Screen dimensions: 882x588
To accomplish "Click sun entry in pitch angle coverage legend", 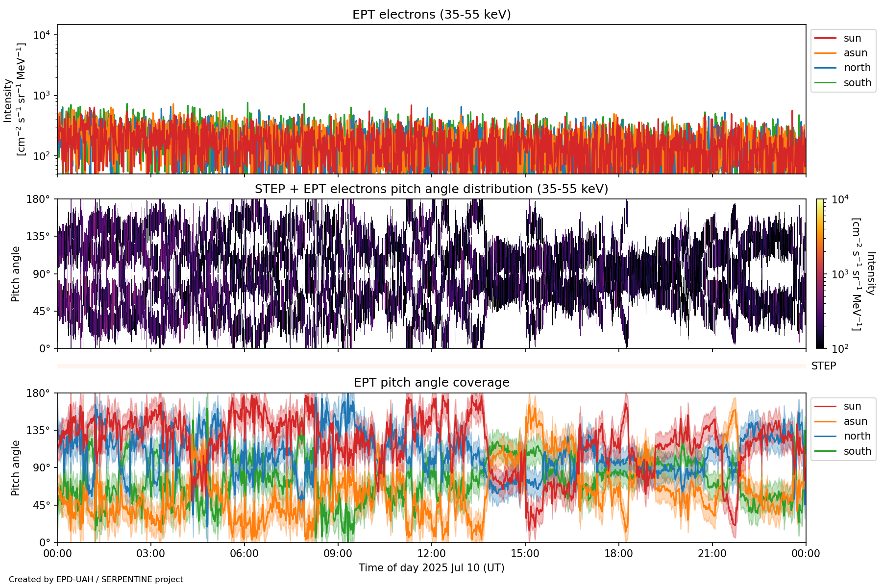I will (852, 406).
